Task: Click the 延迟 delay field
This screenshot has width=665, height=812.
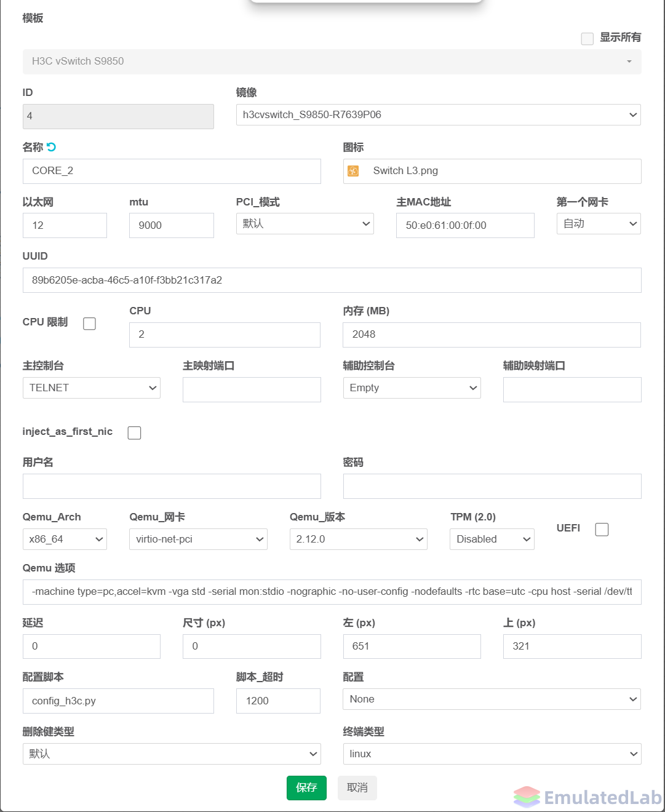Action: (x=92, y=647)
